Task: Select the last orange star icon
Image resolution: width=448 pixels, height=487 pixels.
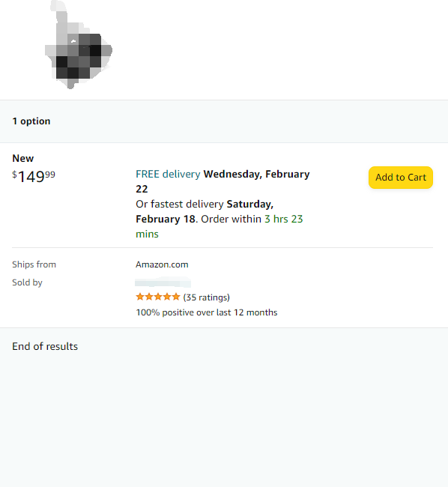Action: coord(176,297)
